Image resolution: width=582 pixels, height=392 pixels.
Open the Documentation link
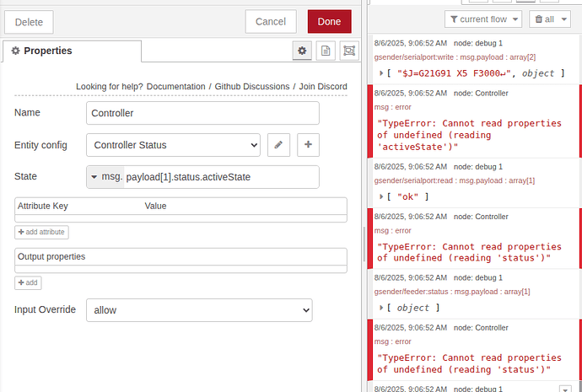176,87
